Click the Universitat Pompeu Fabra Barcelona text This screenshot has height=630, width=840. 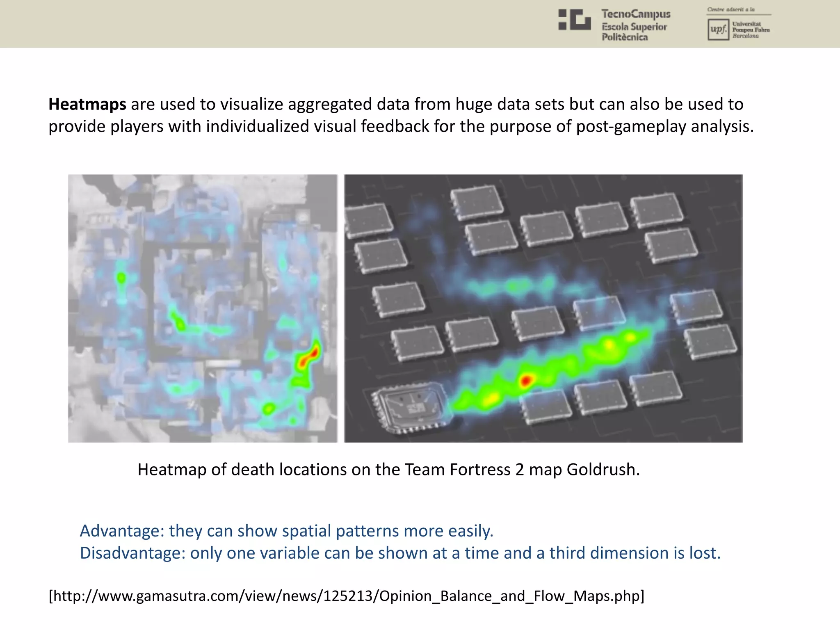pos(751,30)
